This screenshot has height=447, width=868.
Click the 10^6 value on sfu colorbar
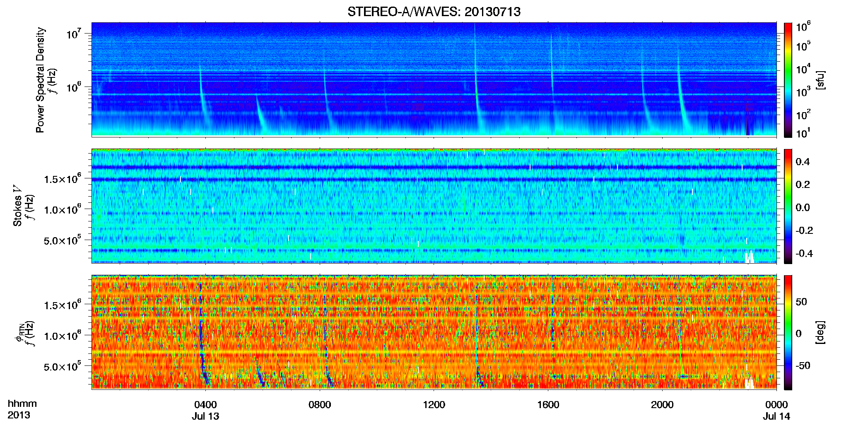(x=803, y=27)
